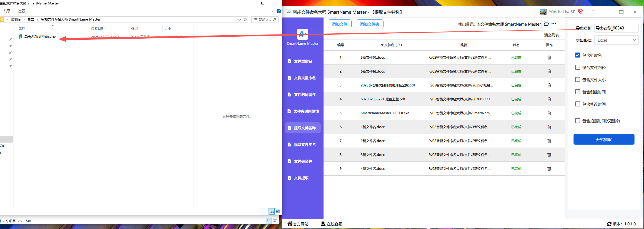Open the 查看 tab in Explorer
Viewport: 644px width, 229px height.
[x=22, y=11]
